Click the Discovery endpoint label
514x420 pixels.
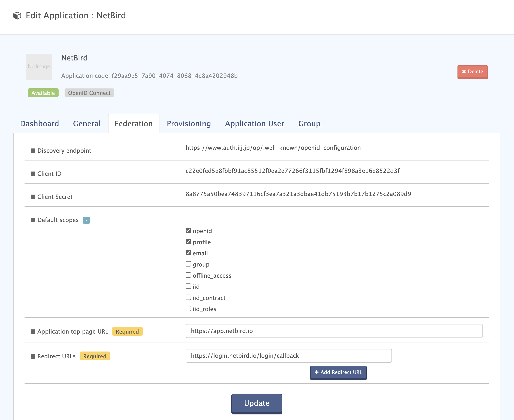click(x=64, y=150)
